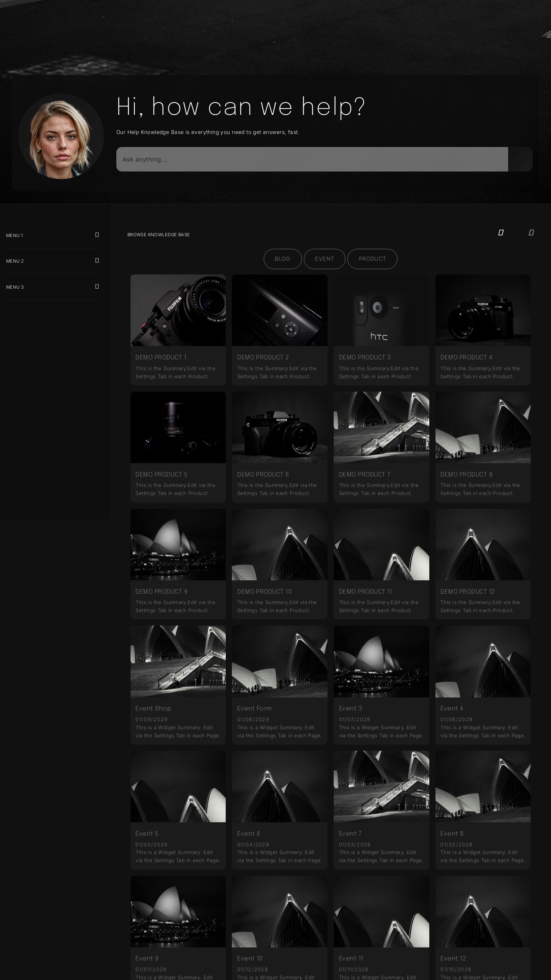Open the Menu 3 submenu arrow
This screenshot has height=980, width=551.
pos(97,287)
